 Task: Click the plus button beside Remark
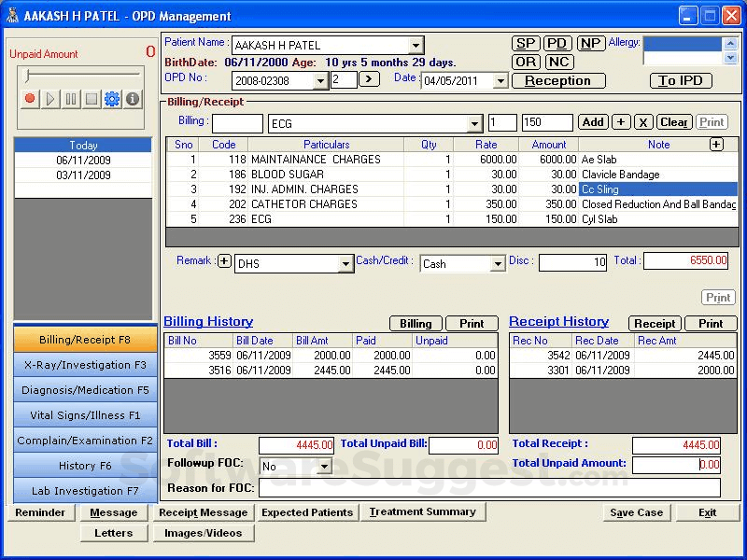(x=224, y=261)
